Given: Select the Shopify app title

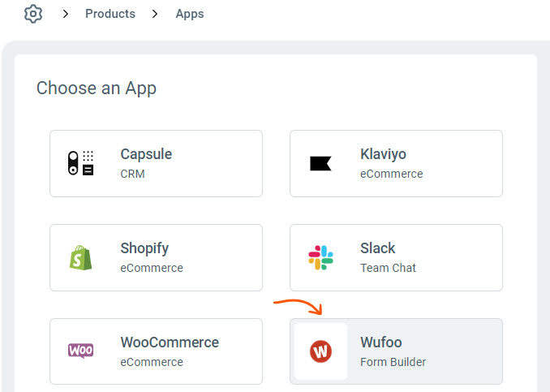Looking at the screenshot, I should click(144, 248).
